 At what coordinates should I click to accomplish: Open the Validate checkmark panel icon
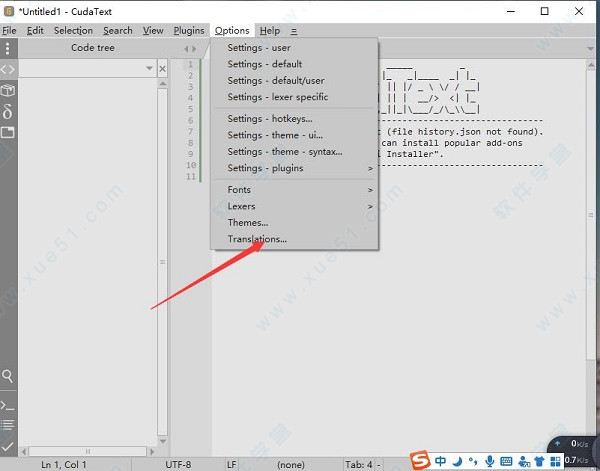pos(7,446)
